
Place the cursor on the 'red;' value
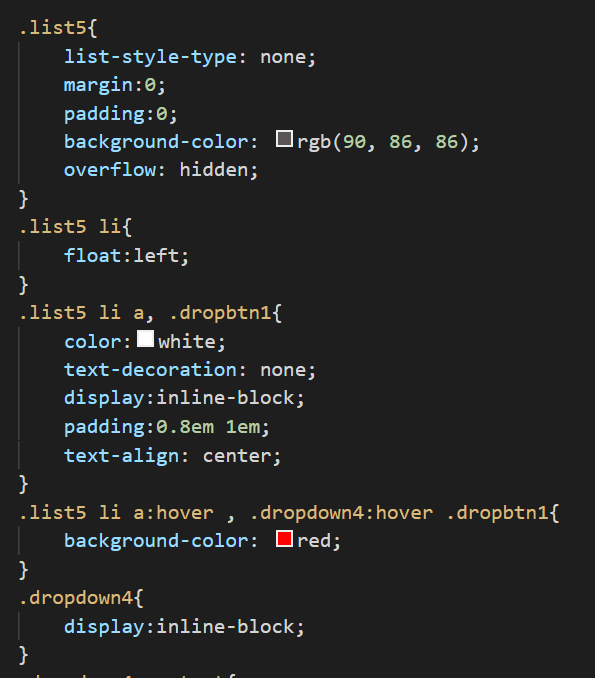pyautogui.click(x=319, y=541)
